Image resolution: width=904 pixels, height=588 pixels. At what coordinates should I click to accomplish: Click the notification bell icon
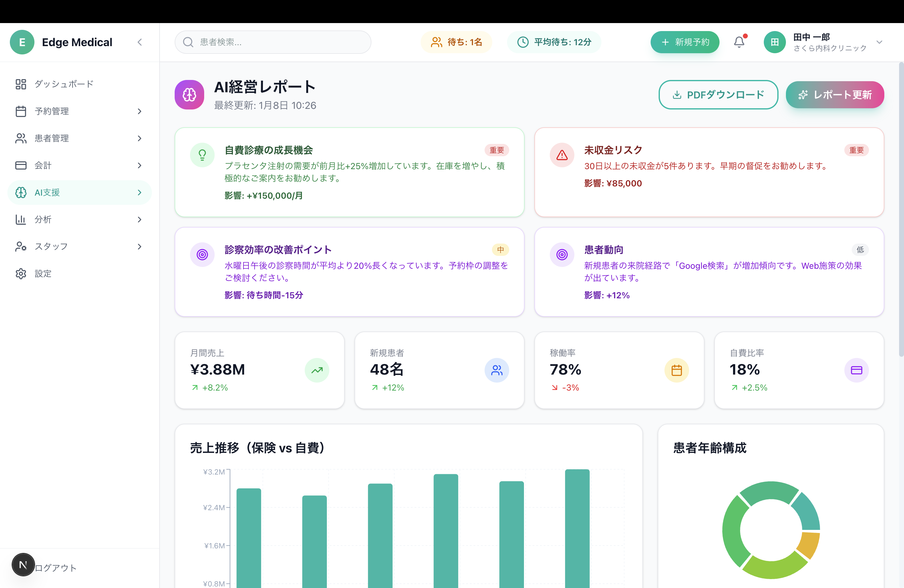[739, 42]
